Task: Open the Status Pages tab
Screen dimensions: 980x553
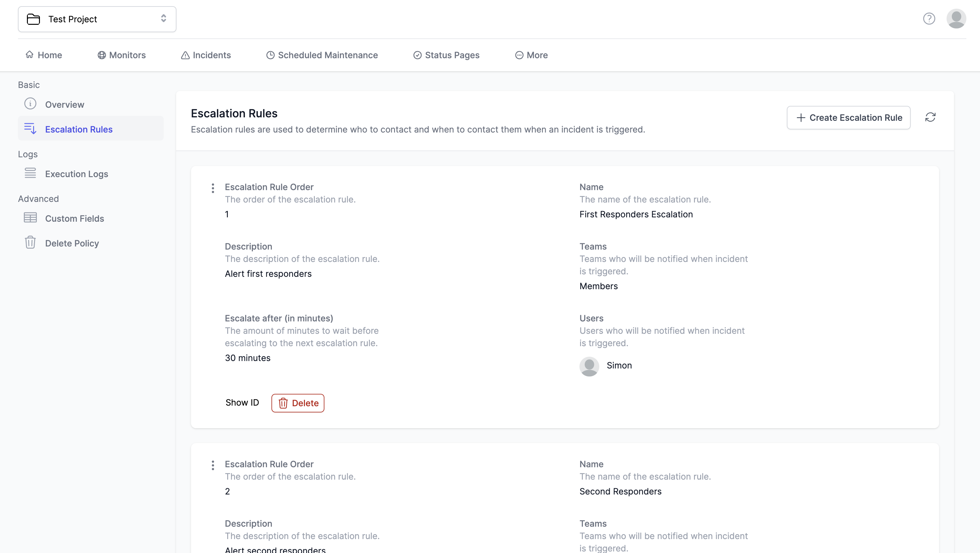Action: pos(446,55)
